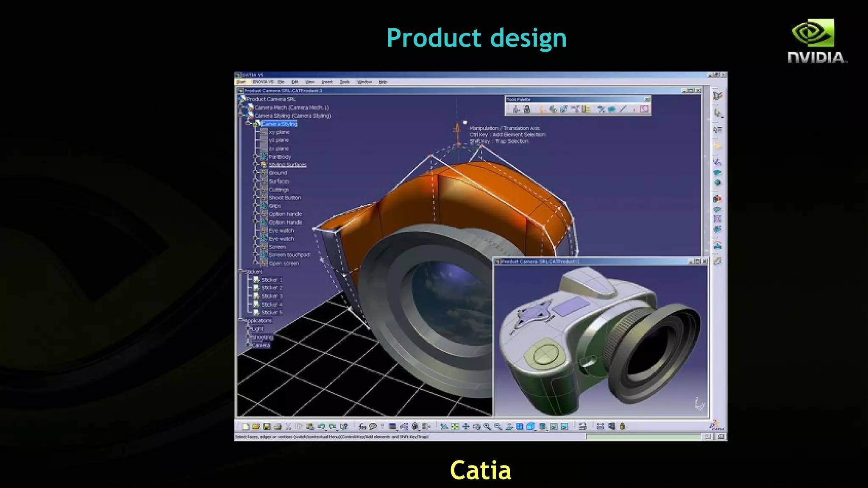Screen dimensions: 868x488
Task: Click the Undo arrow icon
Action: tap(321, 426)
